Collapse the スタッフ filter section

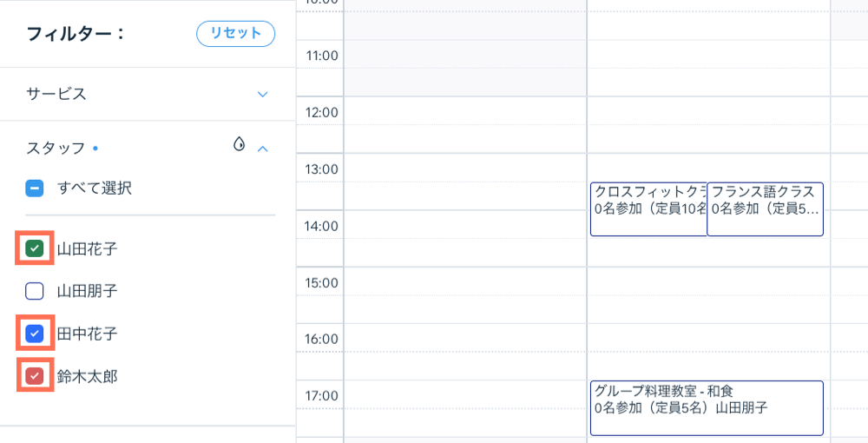(263, 149)
